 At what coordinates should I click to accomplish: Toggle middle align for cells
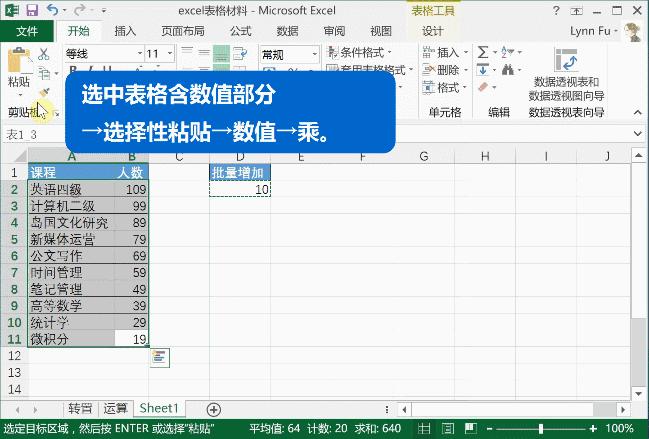(204, 53)
